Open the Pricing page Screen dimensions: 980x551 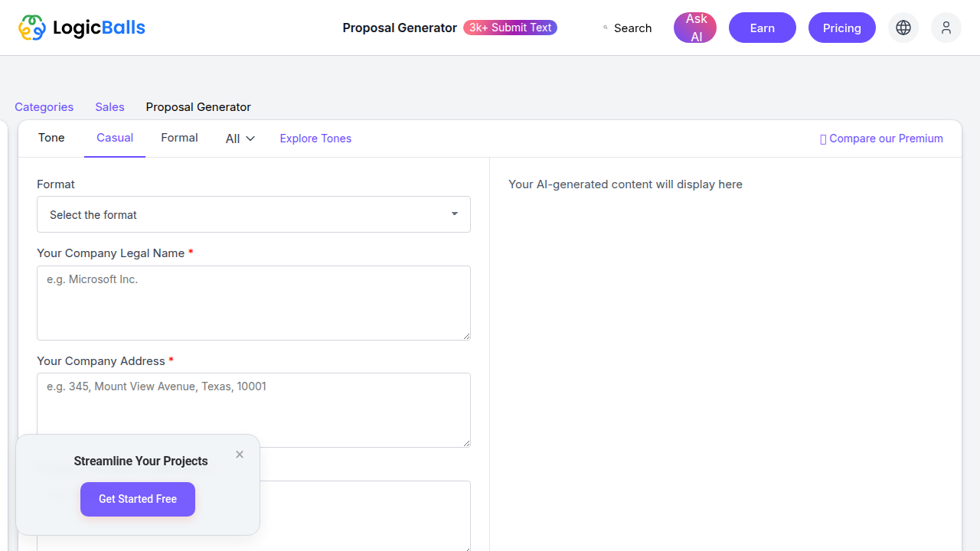(x=842, y=28)
